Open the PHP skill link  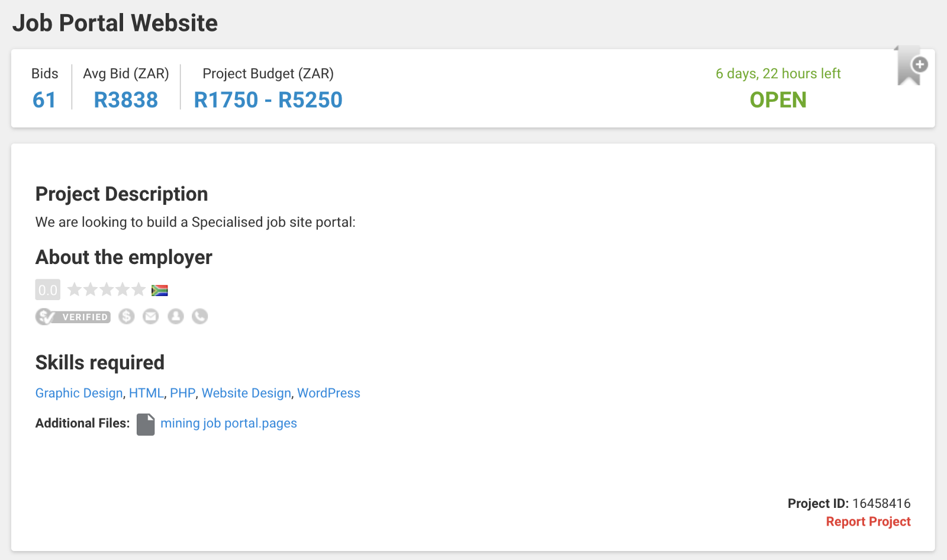pyautogui.click(x=182, y=393)
